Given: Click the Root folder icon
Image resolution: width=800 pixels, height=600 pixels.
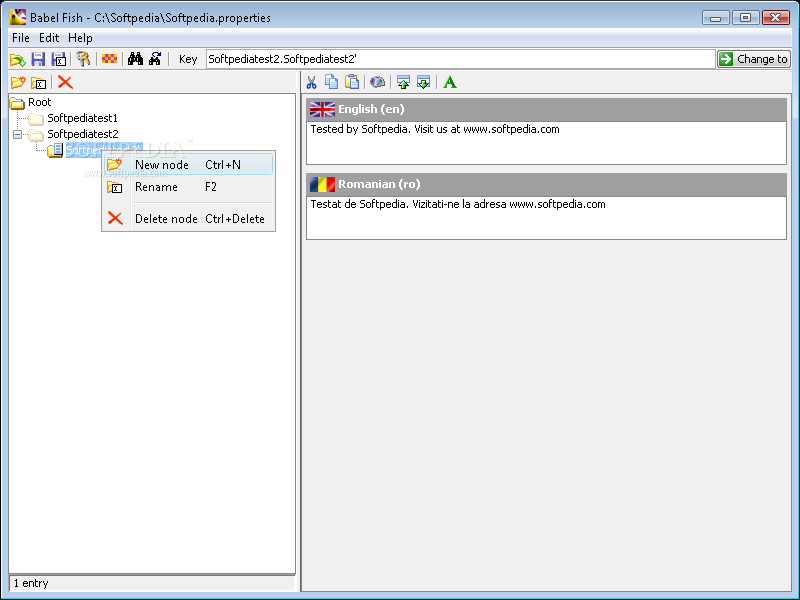Looking at the screenshot, I should (x=17, y=103).
